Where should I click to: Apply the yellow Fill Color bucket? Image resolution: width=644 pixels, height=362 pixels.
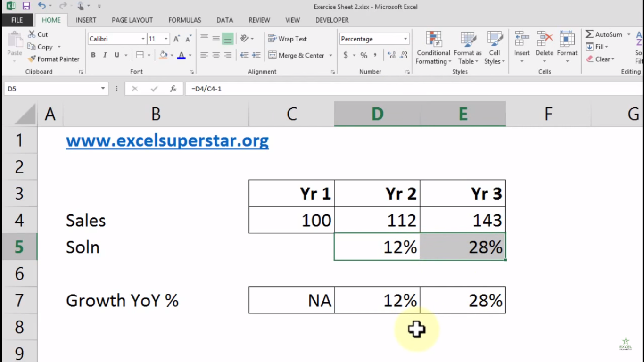163,55
